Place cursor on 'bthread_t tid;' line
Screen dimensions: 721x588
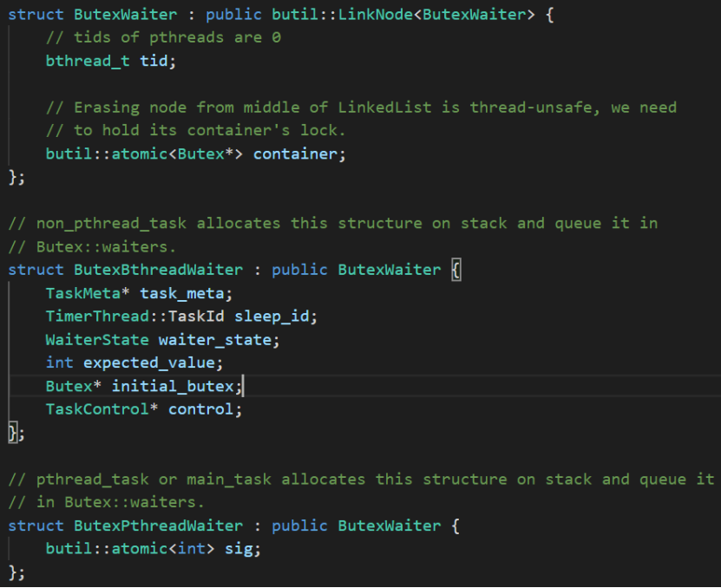[x=110, y=61]
